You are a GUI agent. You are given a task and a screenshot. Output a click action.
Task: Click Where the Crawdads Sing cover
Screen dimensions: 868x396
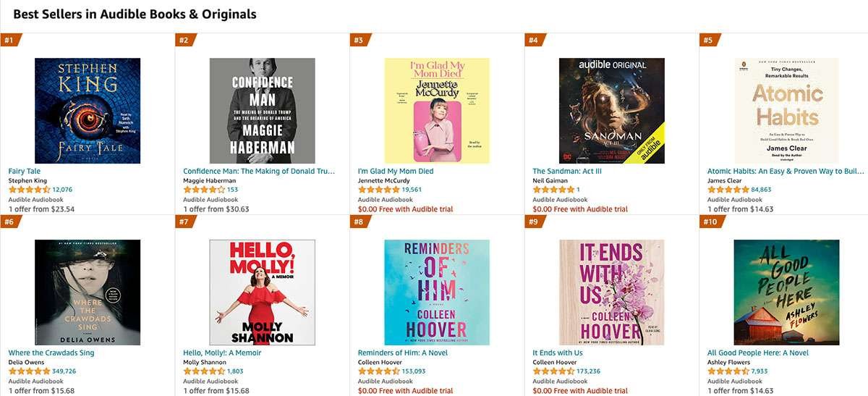pyautogui.click(x=88, y=292)
